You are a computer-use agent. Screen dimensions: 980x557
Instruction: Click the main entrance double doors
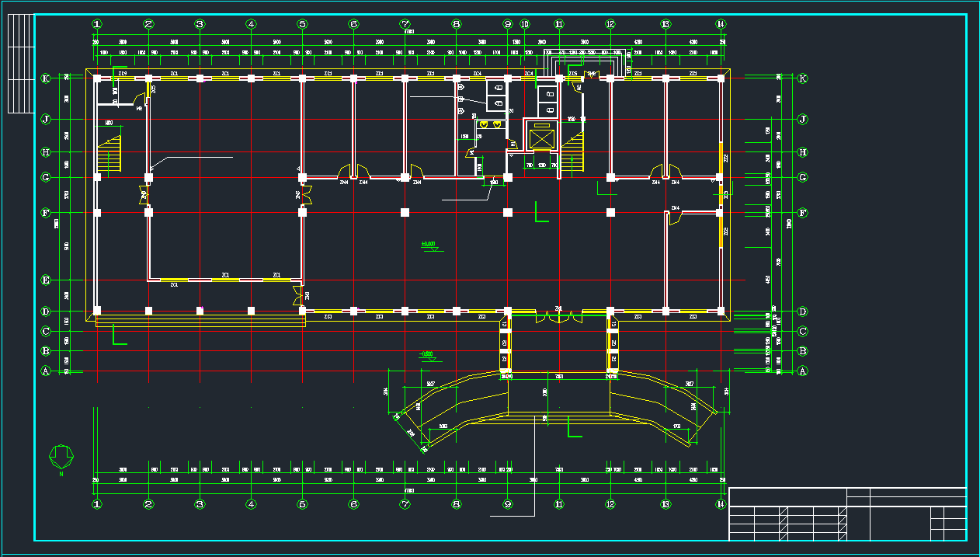(558, 315)
